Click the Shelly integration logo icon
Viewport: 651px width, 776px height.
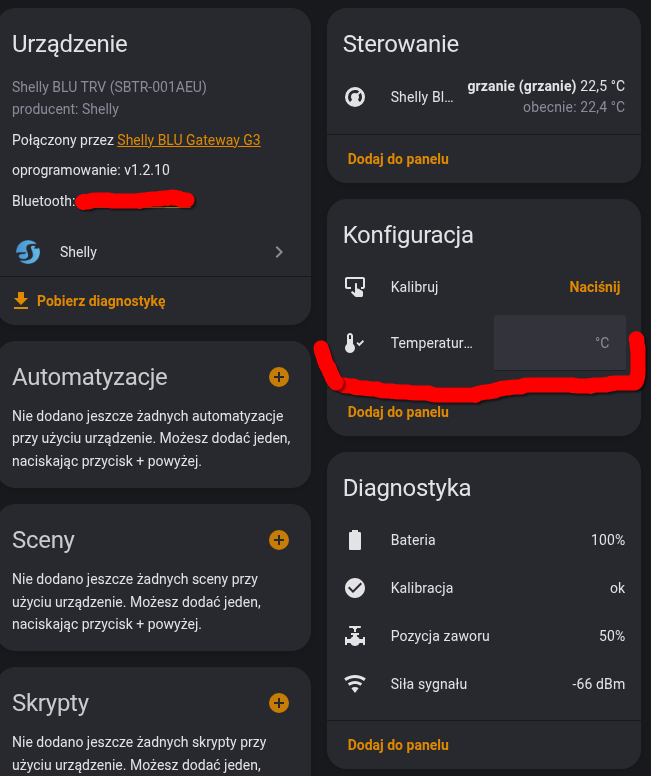pyautogui.click(x=28, y=252)
